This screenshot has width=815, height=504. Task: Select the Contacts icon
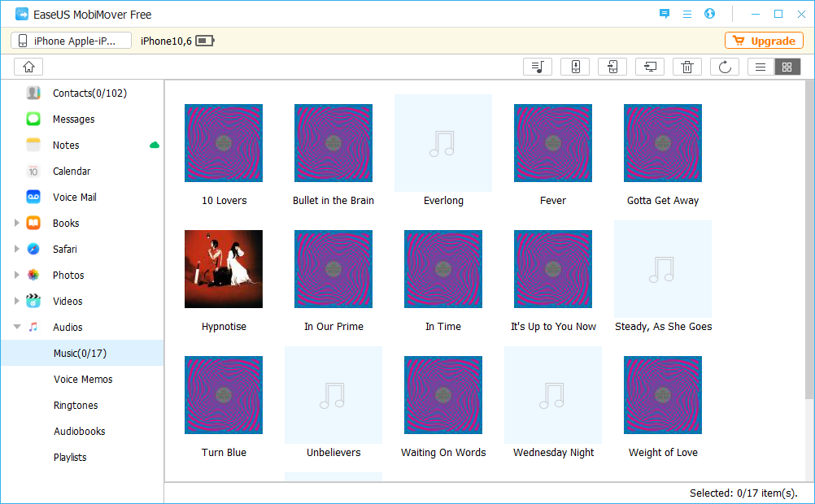33,93
